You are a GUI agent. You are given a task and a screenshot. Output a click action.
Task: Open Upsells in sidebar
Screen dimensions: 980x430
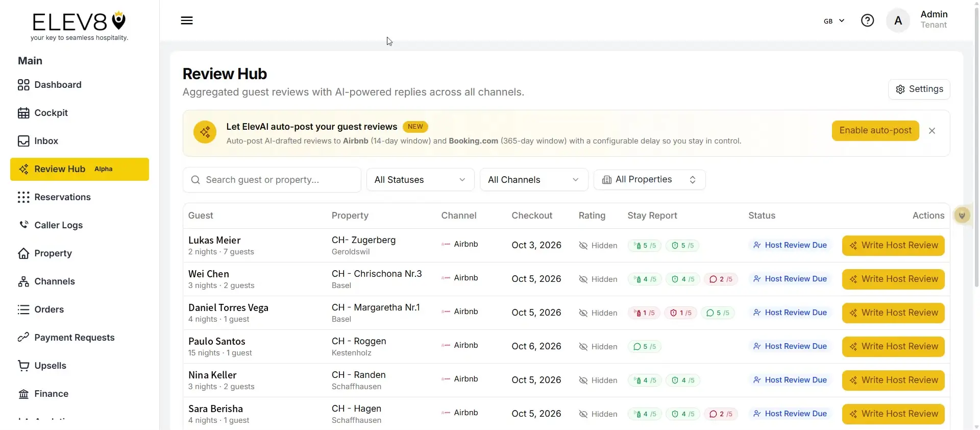click(x=80, y=366)
